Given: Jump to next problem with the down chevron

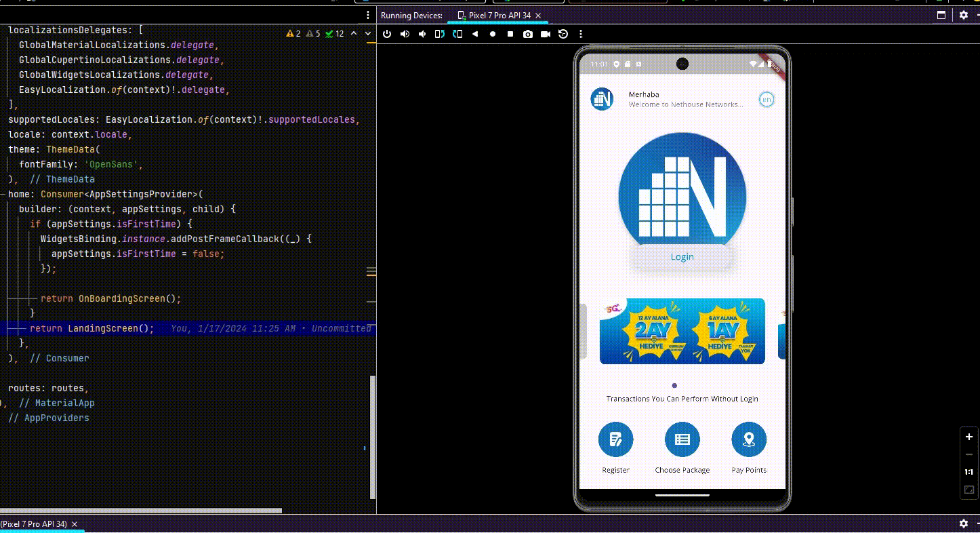Looking at the screenshot, I should point(367,33).
